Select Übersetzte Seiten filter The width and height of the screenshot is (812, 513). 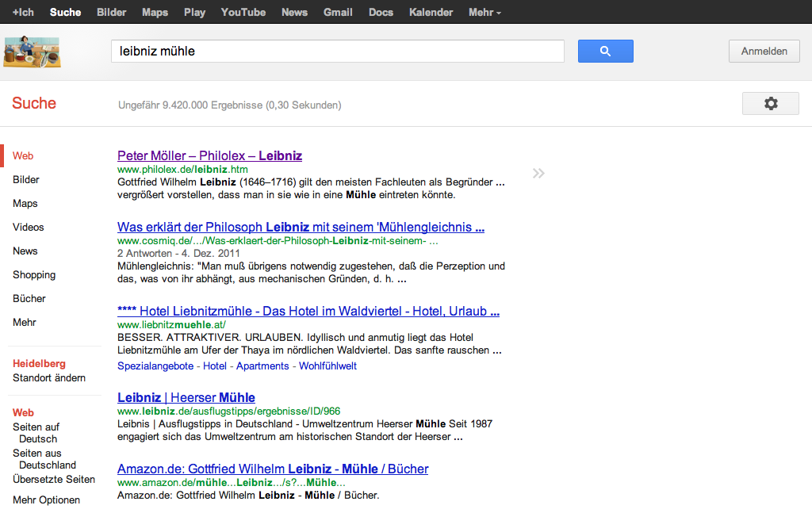(54, 480)
